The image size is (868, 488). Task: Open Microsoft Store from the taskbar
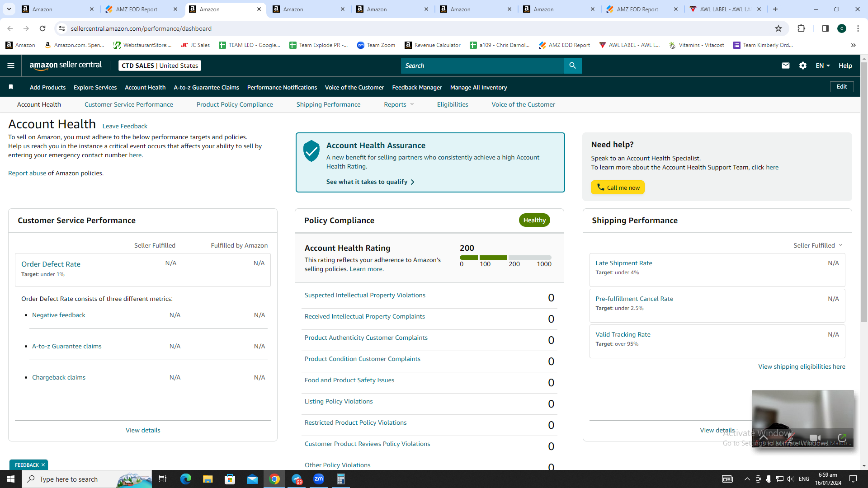click(230, 479)
